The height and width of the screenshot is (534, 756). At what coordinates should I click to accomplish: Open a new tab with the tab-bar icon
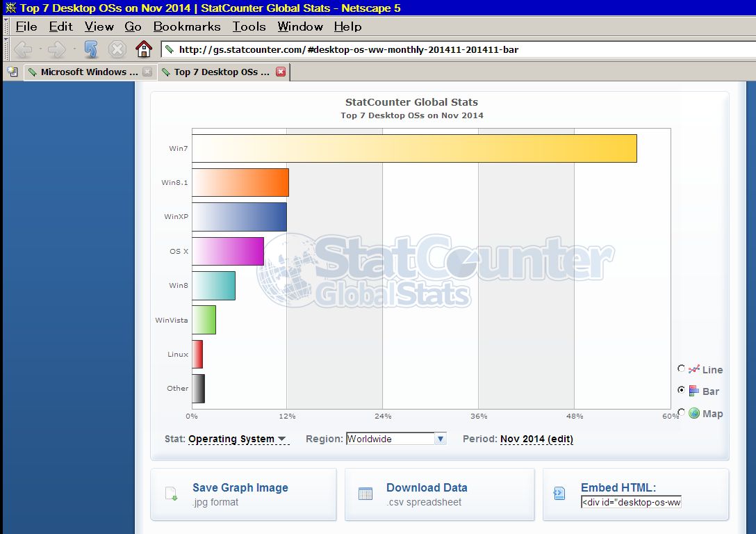click(13, 72)
